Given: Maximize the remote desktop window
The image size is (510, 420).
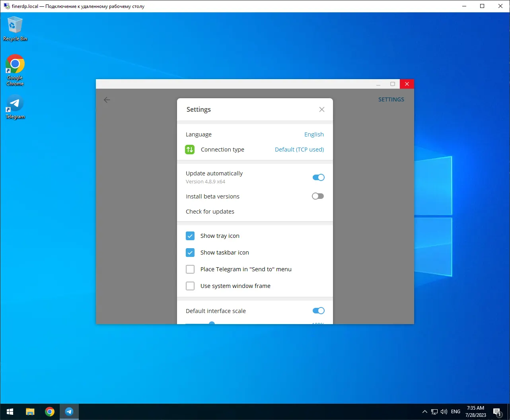Looking at the screenshot, I should point(482,6).
